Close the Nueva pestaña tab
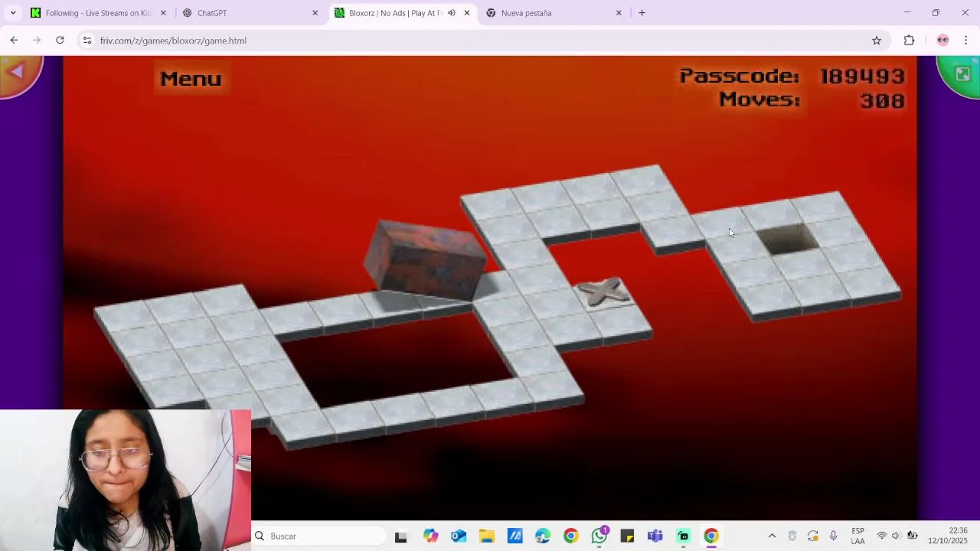Viewport: 980px width, 551px height. [x=619, y=13]
